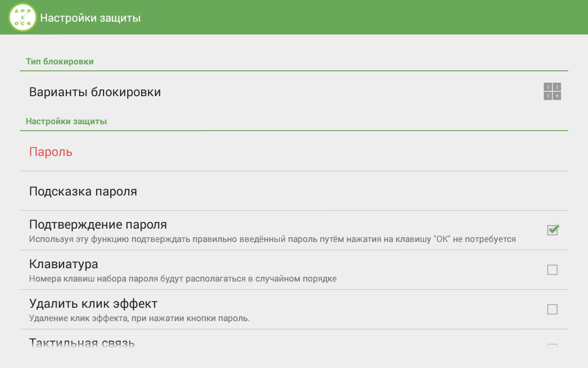The height and width of the screenshot is (368, 588).
Task: Uncheck Подтверждение пароля checkbox
Action: [x=553, y=230]
